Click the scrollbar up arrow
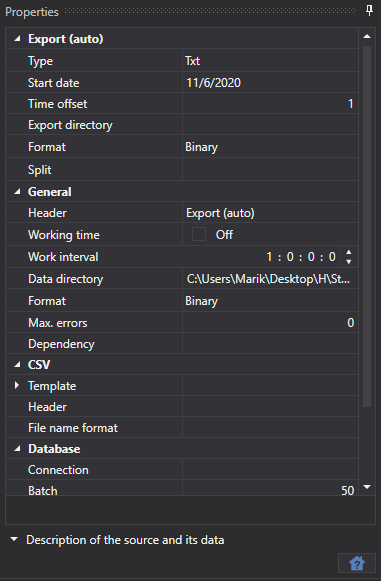The image size is (381, 581). coord(367,36)
